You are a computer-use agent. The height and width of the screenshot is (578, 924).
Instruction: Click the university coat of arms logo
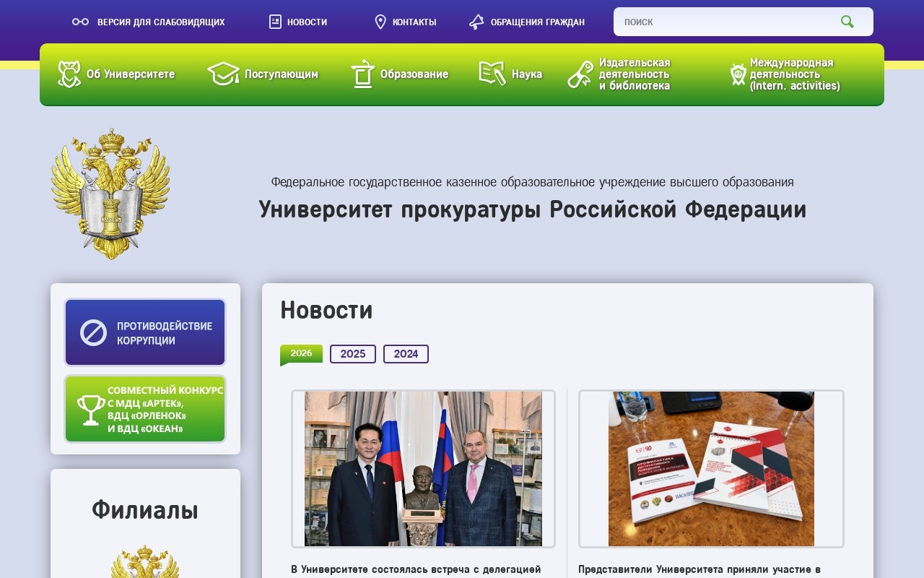click(110, 194)
